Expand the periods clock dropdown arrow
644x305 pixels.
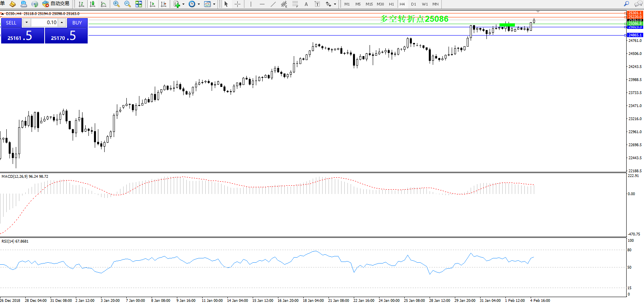click(x=199, y=4)
